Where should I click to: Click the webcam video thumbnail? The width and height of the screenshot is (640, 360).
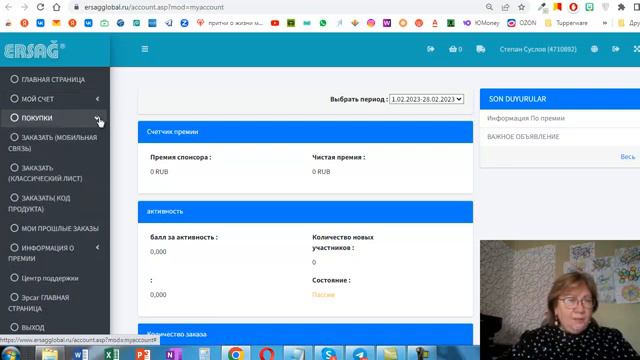click(x=560, y=300)
